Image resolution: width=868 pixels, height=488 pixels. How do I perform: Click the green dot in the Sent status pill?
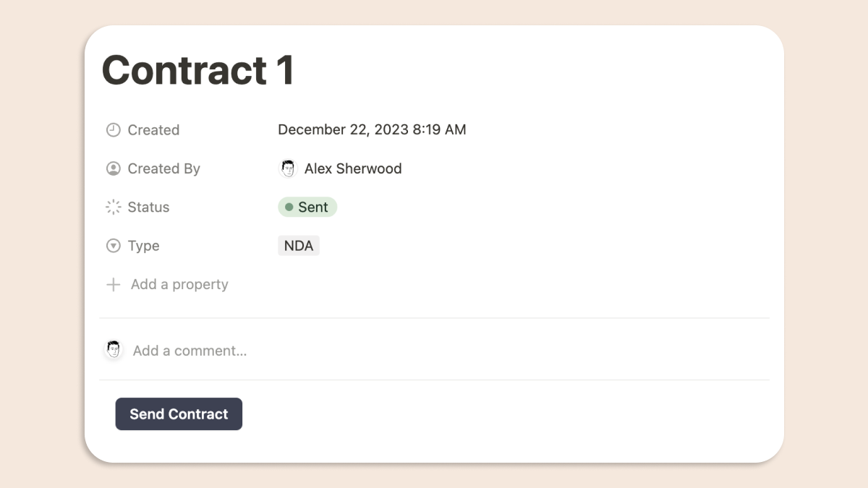tap(289, 207)
